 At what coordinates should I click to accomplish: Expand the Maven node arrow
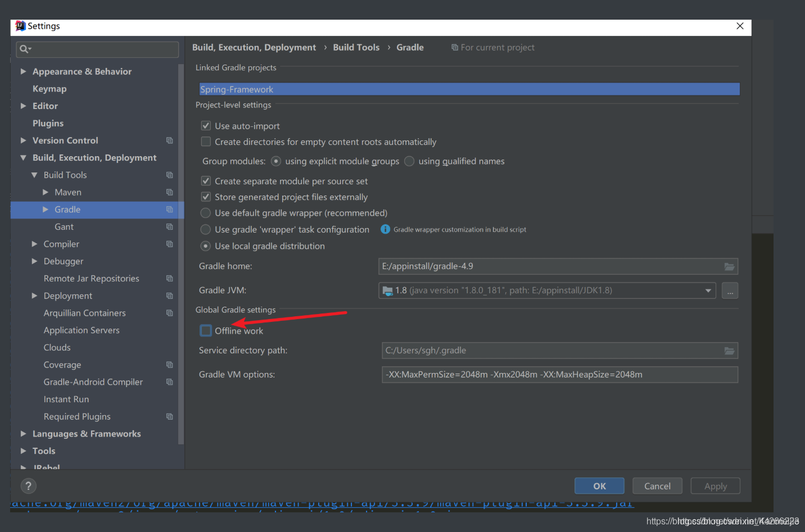click(x=46, y=192)
